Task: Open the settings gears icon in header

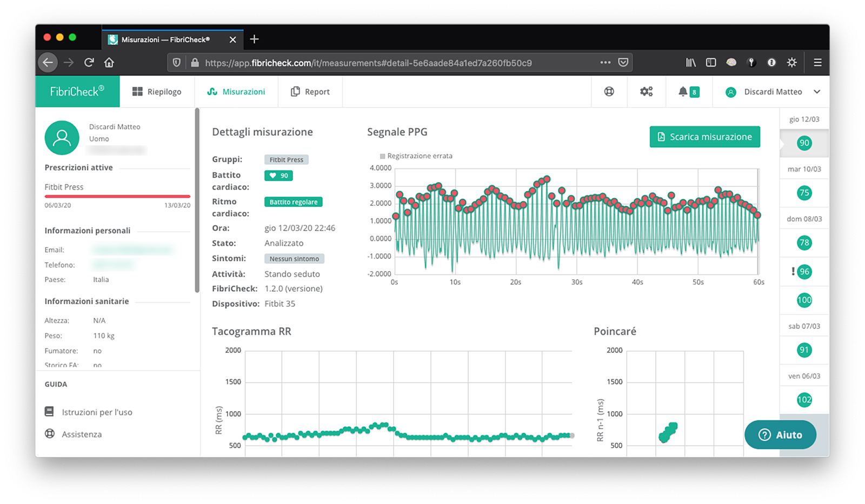Action: coord(646,92)
